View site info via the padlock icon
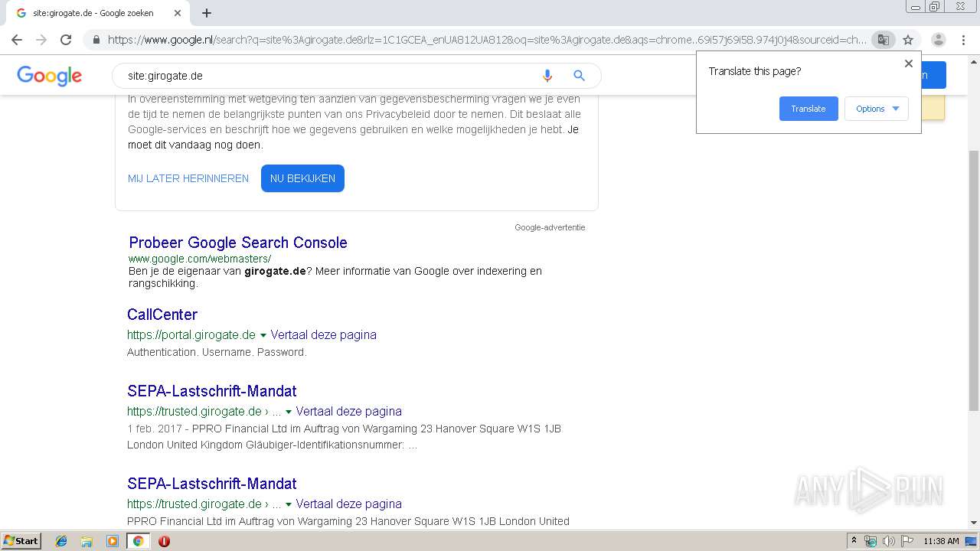The height and width of the screenshot is (551, 980). pos(96,40)
